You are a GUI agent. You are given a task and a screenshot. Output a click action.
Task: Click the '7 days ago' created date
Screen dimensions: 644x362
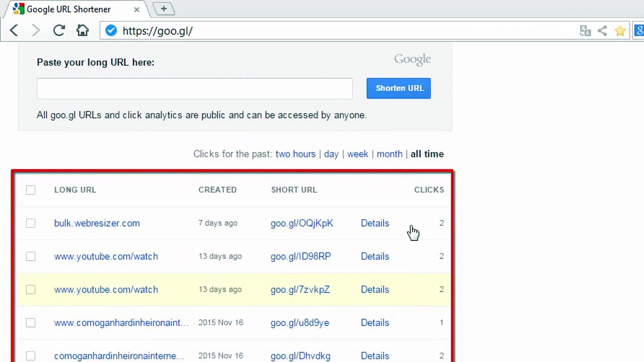pyautogui.click(x=218, y=223)
